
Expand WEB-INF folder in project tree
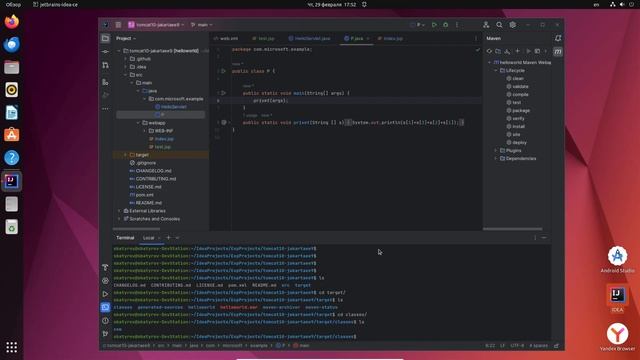tap(145, 131)
